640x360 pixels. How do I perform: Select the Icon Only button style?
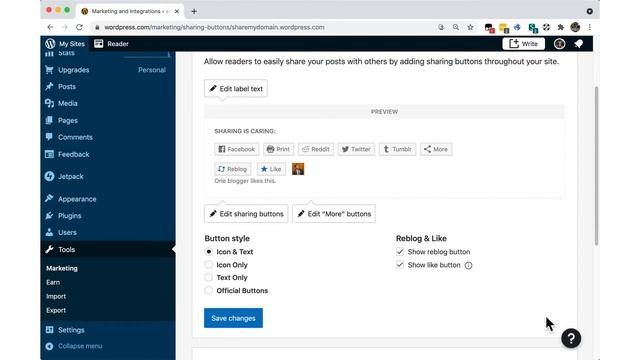click(x=209, y=264)
